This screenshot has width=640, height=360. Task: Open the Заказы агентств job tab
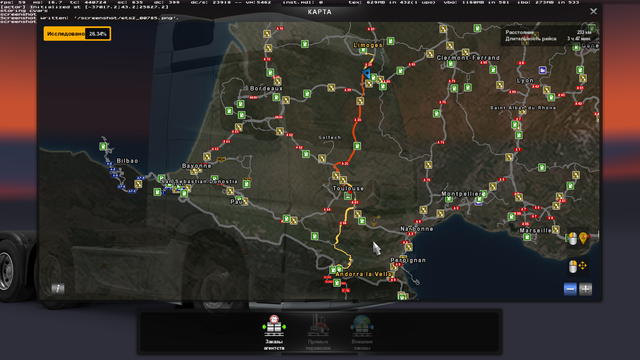click(274, 332)
